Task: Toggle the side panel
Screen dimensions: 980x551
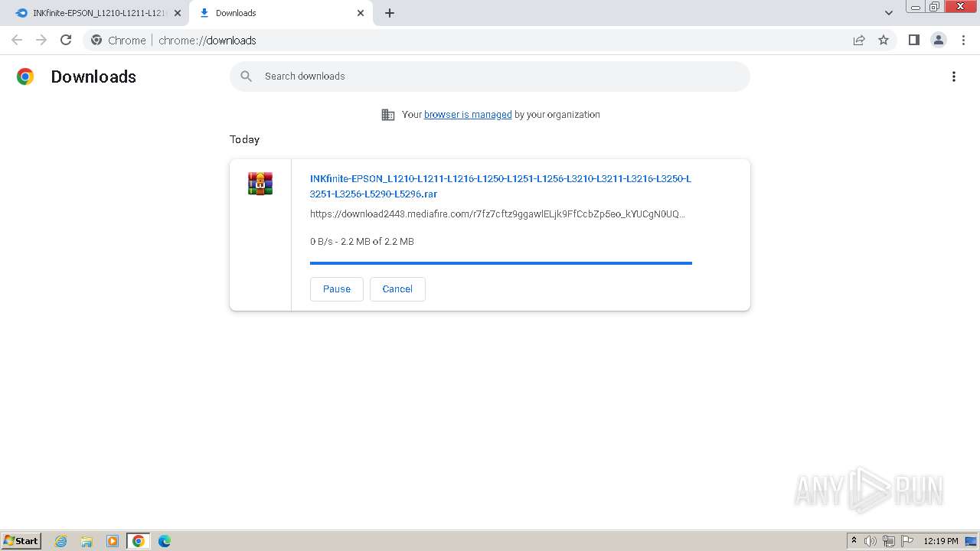Action: point(913,41)
